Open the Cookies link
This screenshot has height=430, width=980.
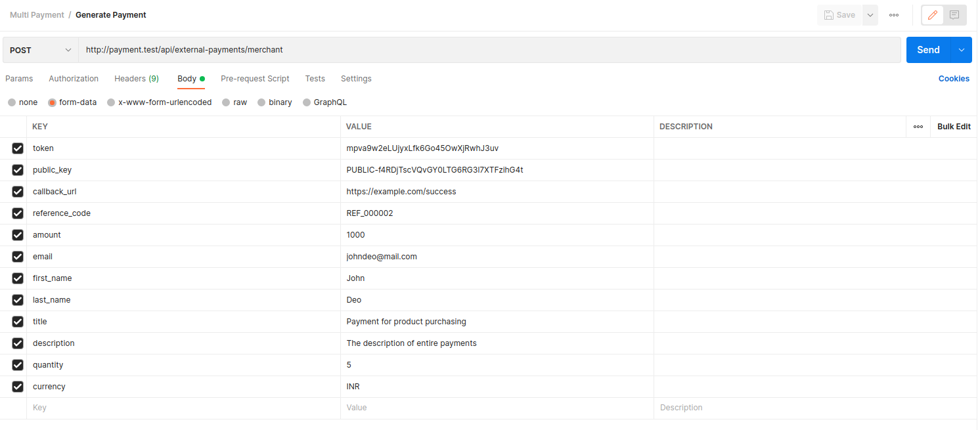pyautogui.click(x=954, y=79)
